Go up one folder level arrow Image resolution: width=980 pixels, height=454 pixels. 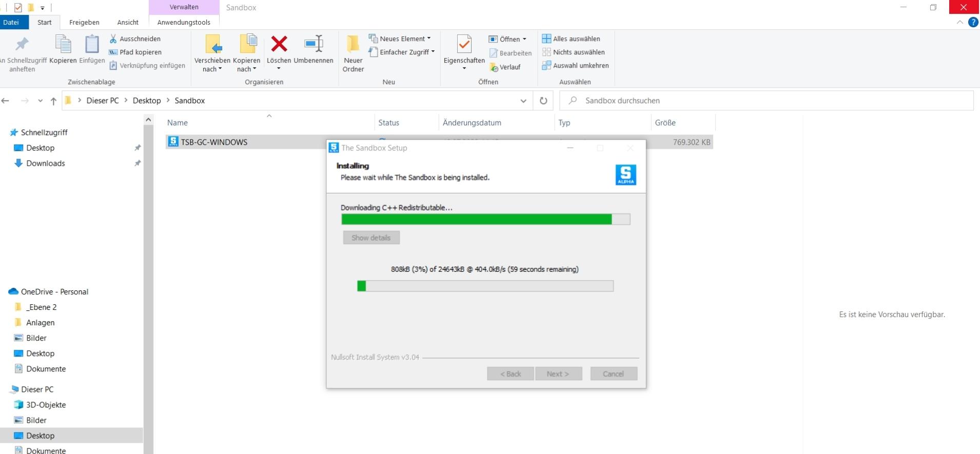pos(53,101)
